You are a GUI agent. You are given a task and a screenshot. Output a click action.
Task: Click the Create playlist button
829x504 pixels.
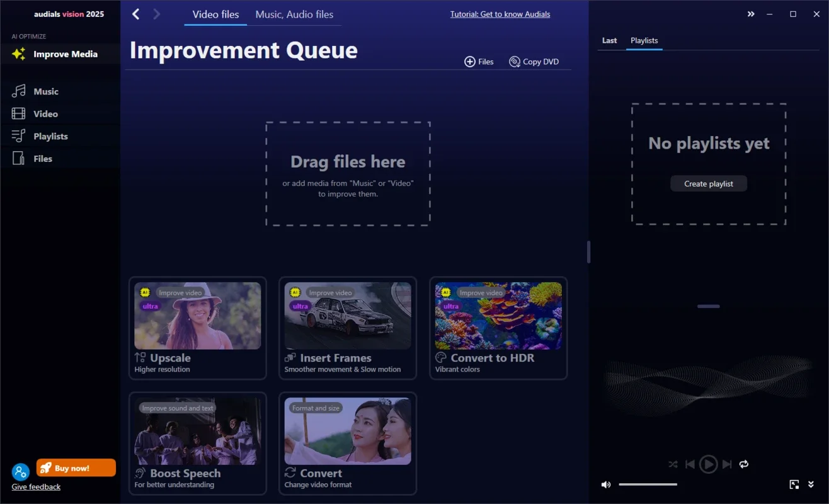click(709, 183)
